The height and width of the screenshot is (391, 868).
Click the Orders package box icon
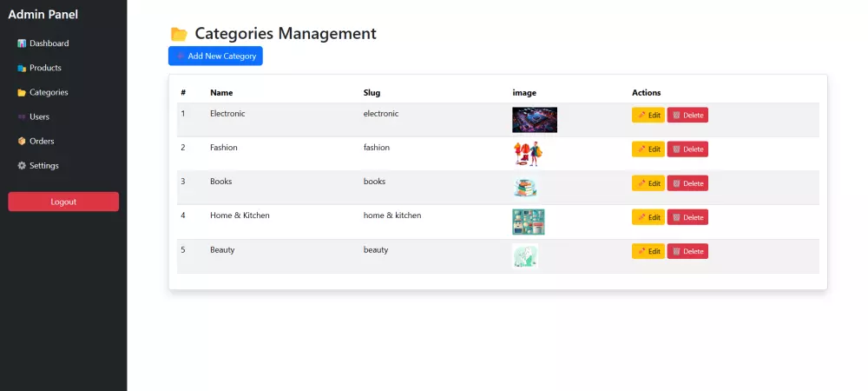tap(22, 141)
